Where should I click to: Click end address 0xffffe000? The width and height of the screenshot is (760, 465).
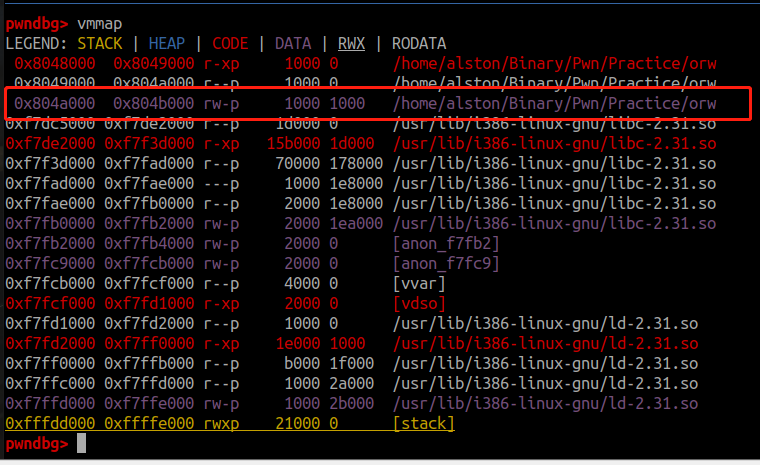tap(149, 423)
